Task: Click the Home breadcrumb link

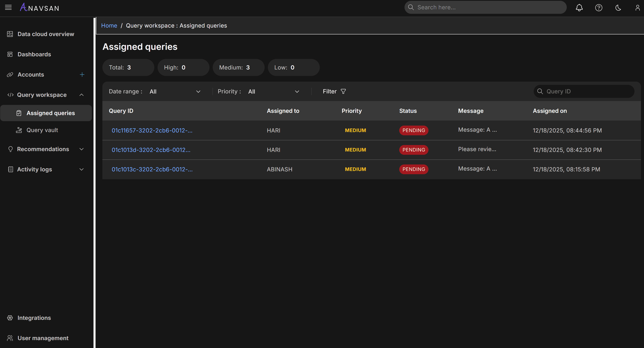Action: pyautogui.click(x=109, y=26)
